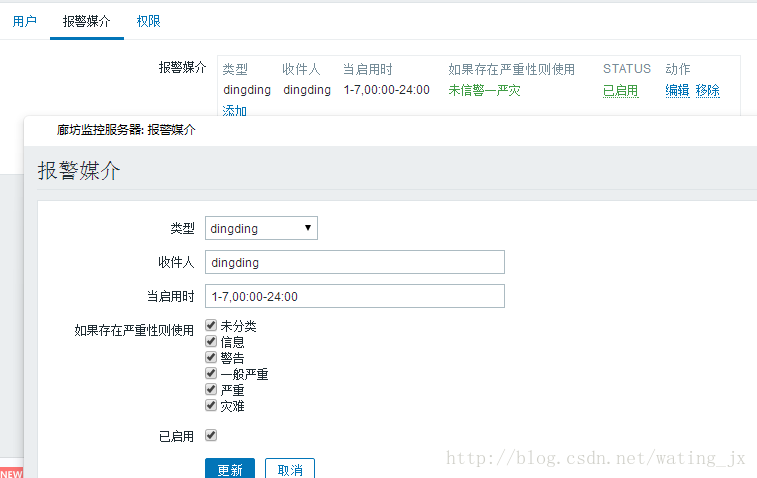Toggle the 灾难 severity checkbox
Screen dimensions: 757x478
tap(211, 405)
